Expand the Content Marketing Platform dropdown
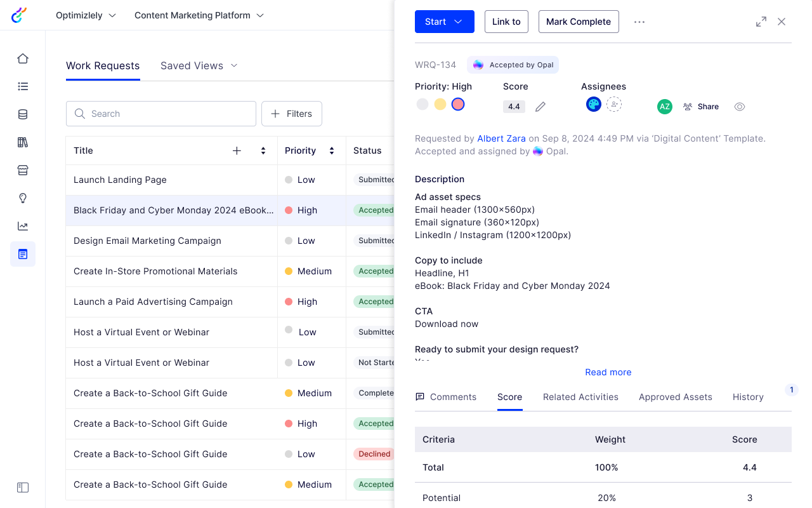 [x=199, y=15]
